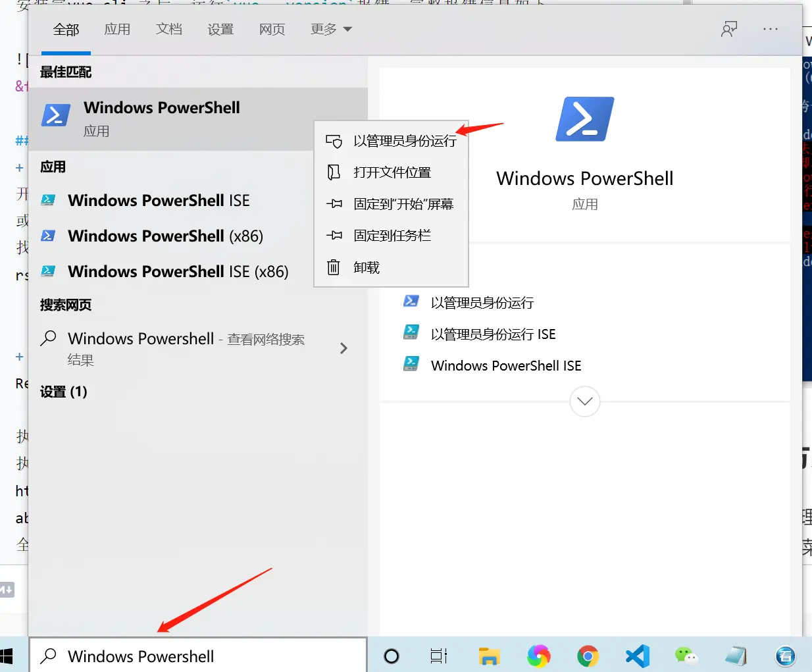Open Cortana circle on taskbar

point(392,656)
